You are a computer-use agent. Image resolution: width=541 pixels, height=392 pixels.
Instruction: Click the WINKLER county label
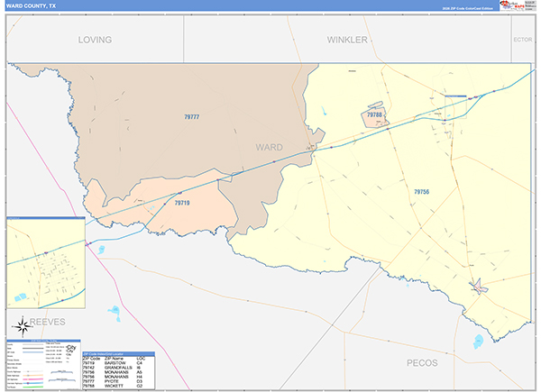pos(347,40)
